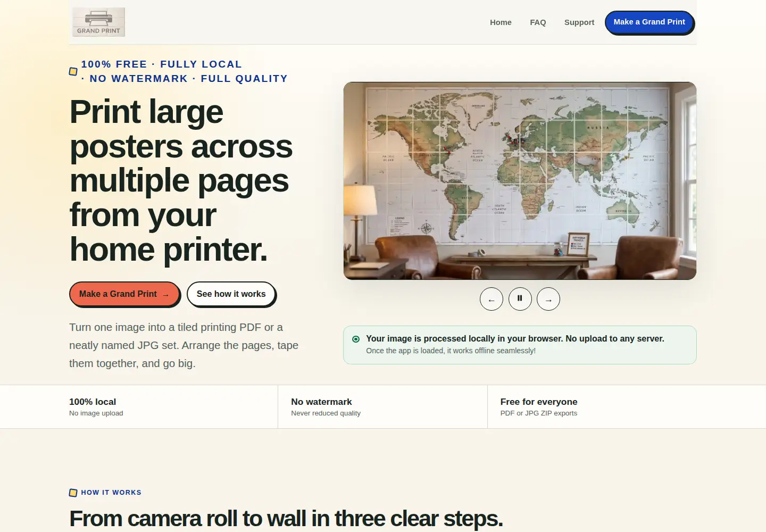Go to previous carousel slide

point(492,299)
